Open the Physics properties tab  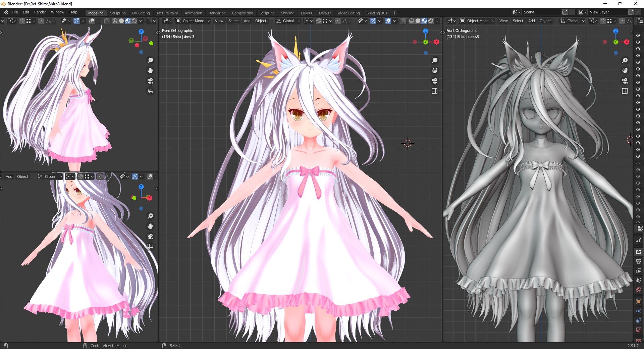point(638,311)
